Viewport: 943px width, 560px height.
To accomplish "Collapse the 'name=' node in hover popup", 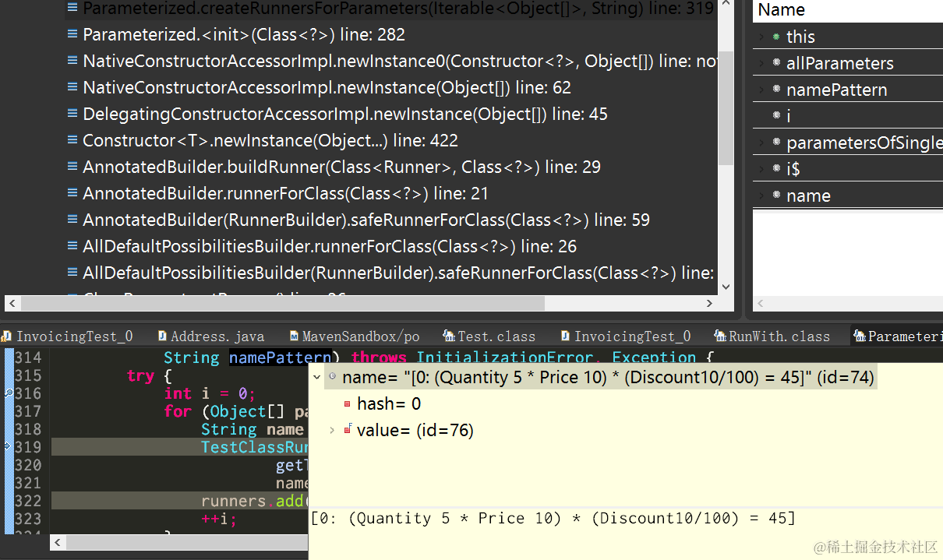I will click(x=316, y=377).
